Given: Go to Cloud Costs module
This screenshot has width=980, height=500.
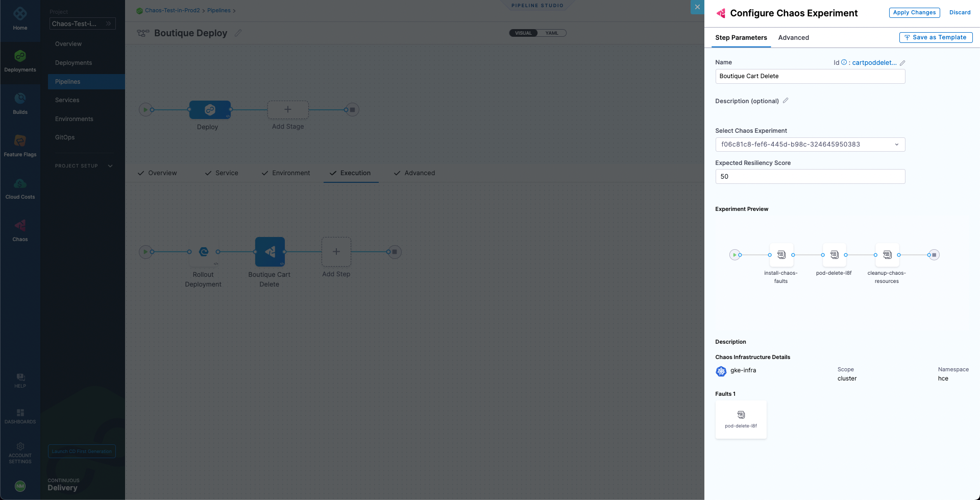Looking at the screenshot, I should tap(20, 188).
